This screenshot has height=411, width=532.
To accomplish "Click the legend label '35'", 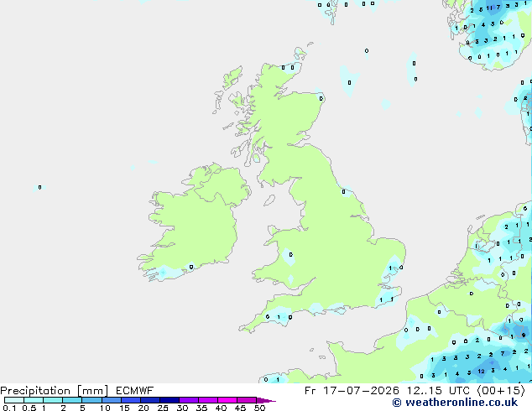I will click(x=201, y=408).
